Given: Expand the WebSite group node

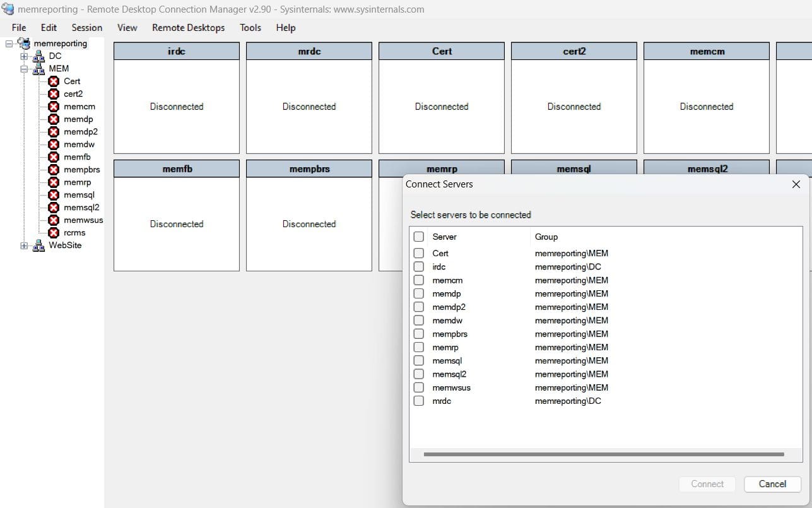Looking at the screenshot, I should (24, 245).
